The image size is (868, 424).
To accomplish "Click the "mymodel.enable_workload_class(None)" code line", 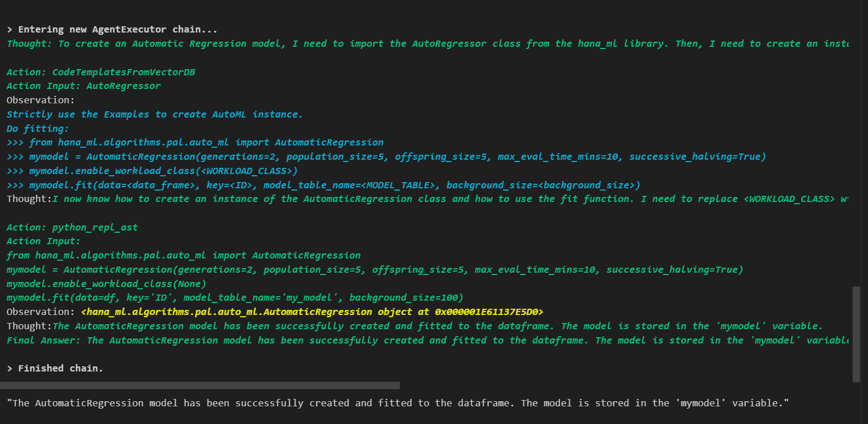I will click(x=106, y=284).
